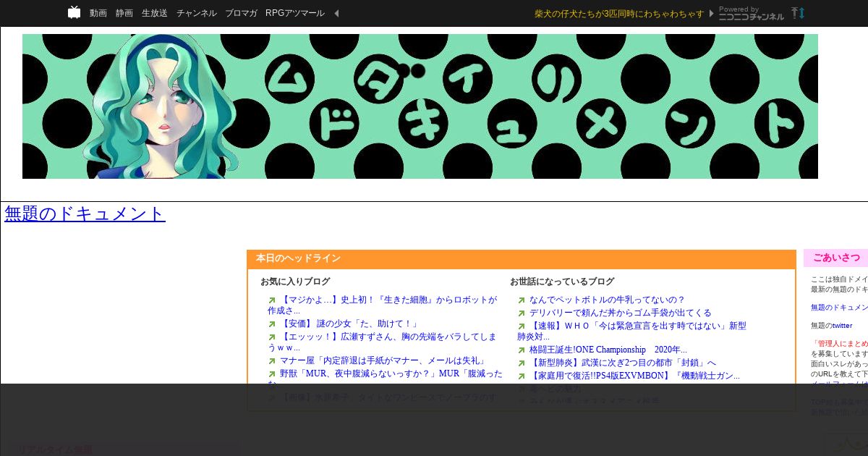Screen dimensions: 868x456
Task: Open マナー屋「内定辞退は手紙がマナー link
Action: click(x=383, y=360)
